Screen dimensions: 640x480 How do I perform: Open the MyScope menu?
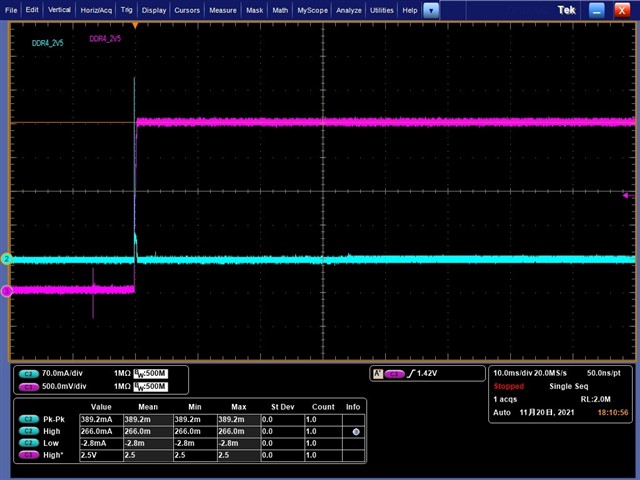coord(313,10)
